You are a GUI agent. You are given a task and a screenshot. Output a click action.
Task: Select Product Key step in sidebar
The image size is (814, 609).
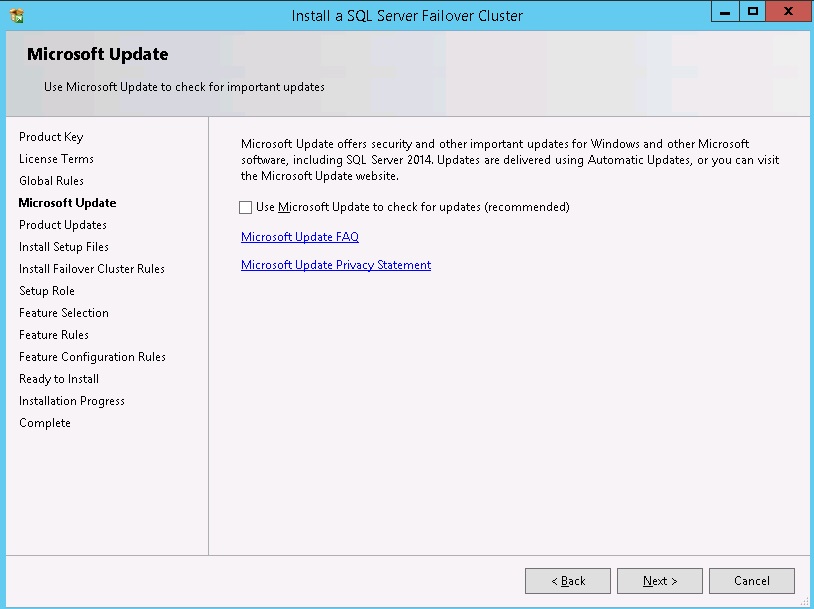(x=51, y=137)
